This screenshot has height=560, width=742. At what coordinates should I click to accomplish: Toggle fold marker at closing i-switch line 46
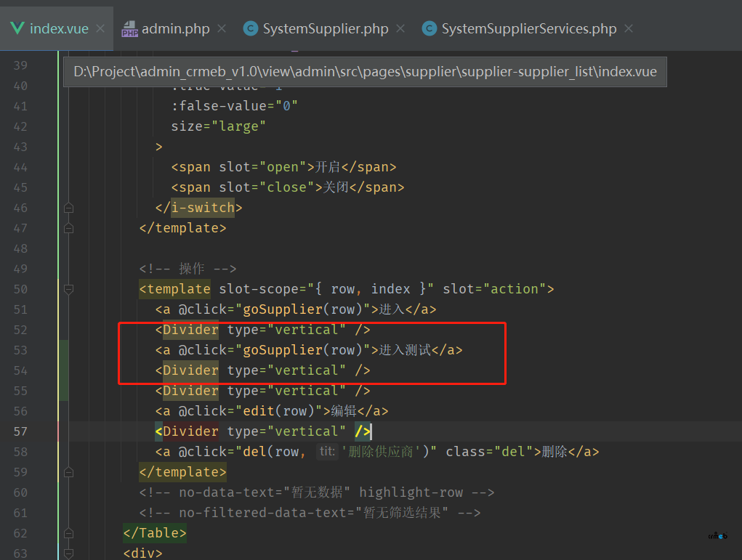(x=68, y=208)
